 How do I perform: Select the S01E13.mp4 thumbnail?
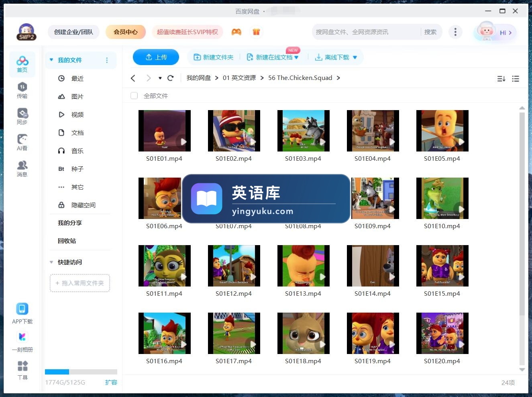(304, 266)
